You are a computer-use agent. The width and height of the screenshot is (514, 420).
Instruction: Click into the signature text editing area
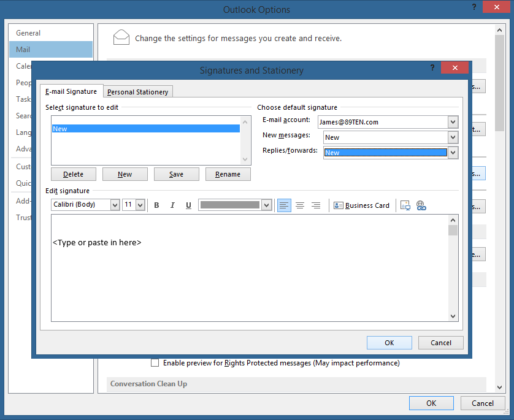point(250,268)
